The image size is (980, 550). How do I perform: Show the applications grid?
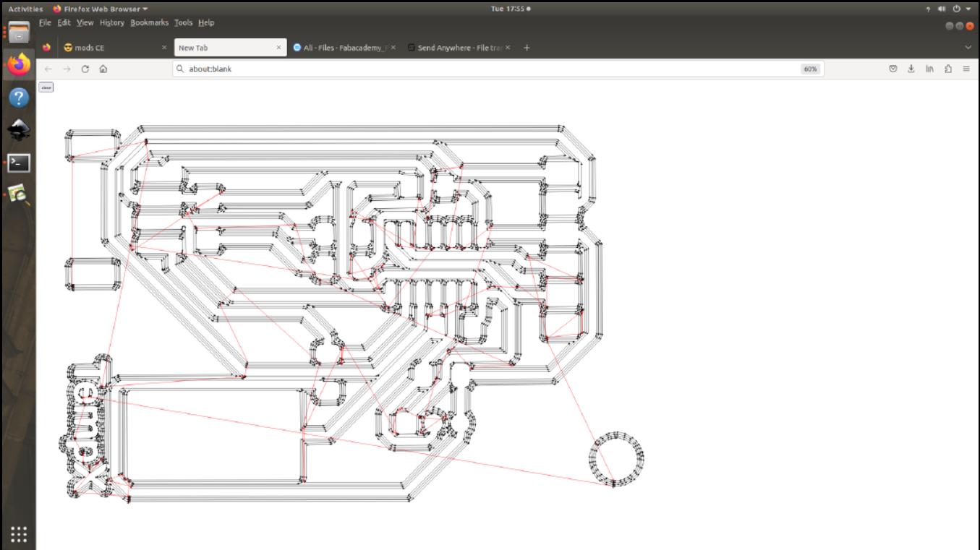(18, 534)
